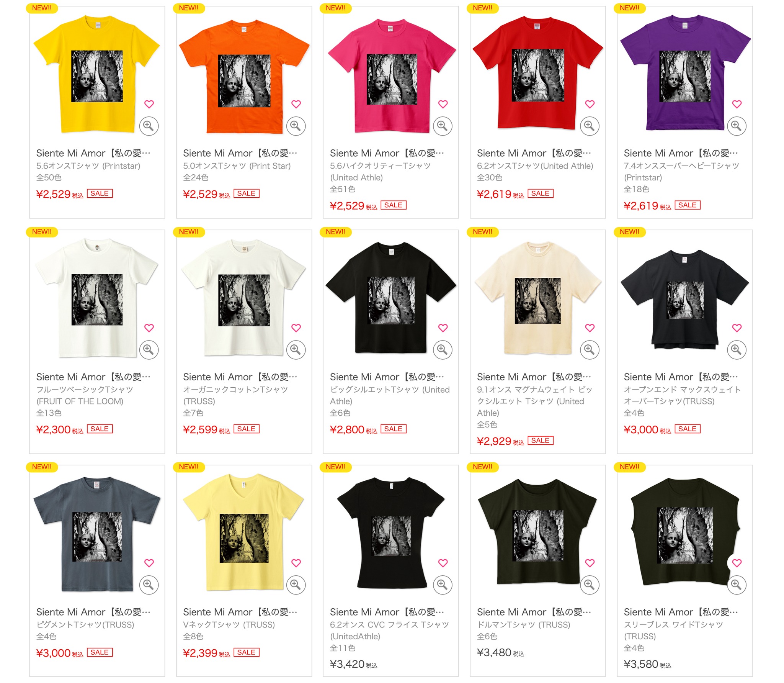Select the red 6.2oz United Athle title link

point(534,153)
